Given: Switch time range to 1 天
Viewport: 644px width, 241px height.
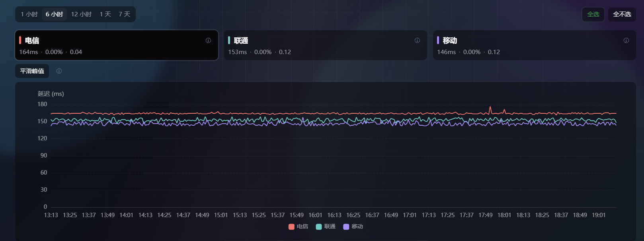Looking at the screenshot, I should (x=105, y=14).
